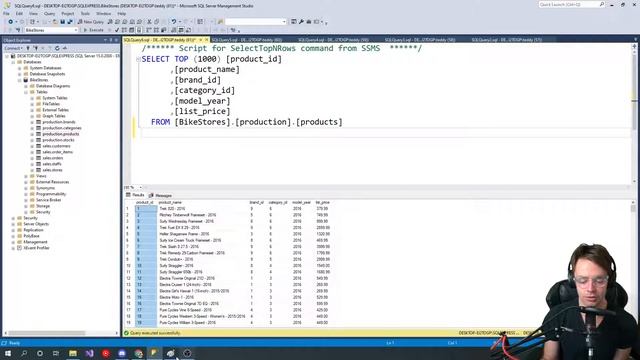
Task: Open the Help menu
Action: (122, 13)
